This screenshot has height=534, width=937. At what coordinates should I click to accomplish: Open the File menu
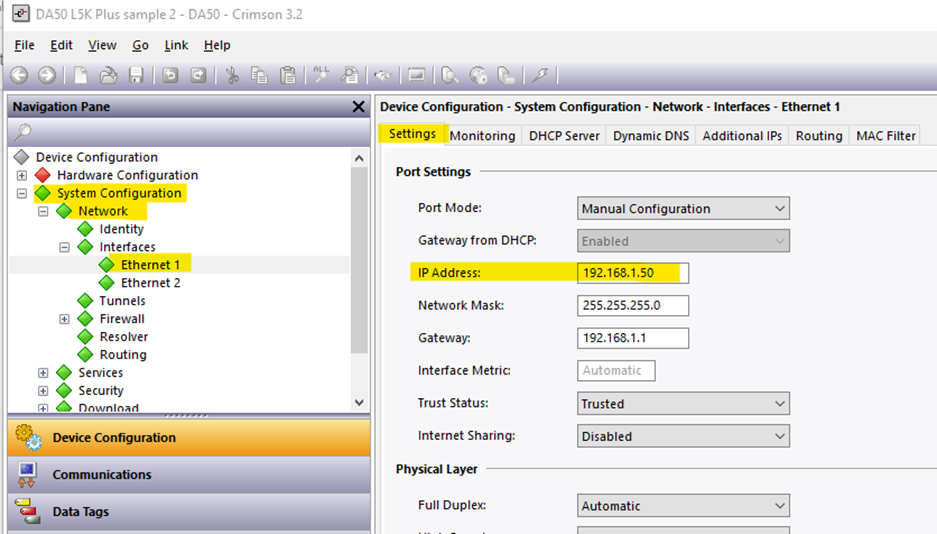(x=25, y=45)
